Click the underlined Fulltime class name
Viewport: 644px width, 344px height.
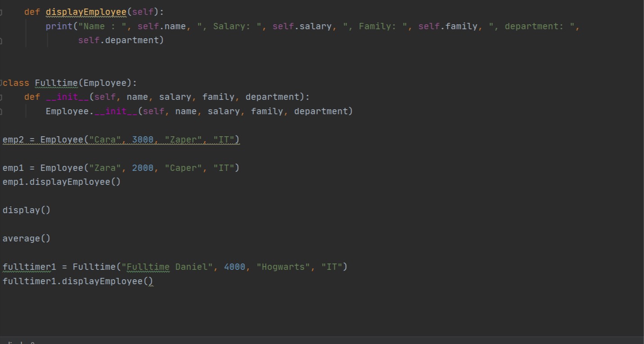click(x=56, y=83)
